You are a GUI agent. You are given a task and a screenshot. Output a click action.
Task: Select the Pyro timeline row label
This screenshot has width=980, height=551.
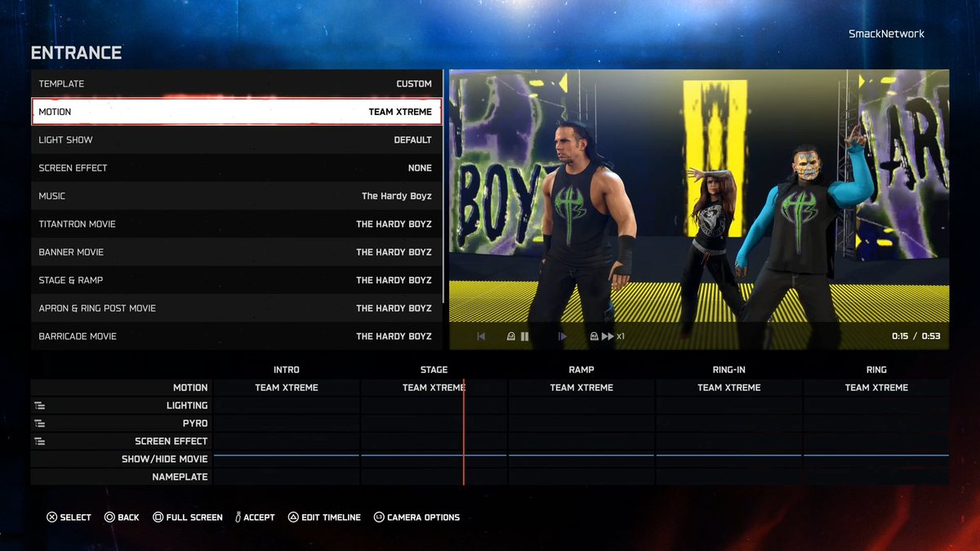point(195,424)
